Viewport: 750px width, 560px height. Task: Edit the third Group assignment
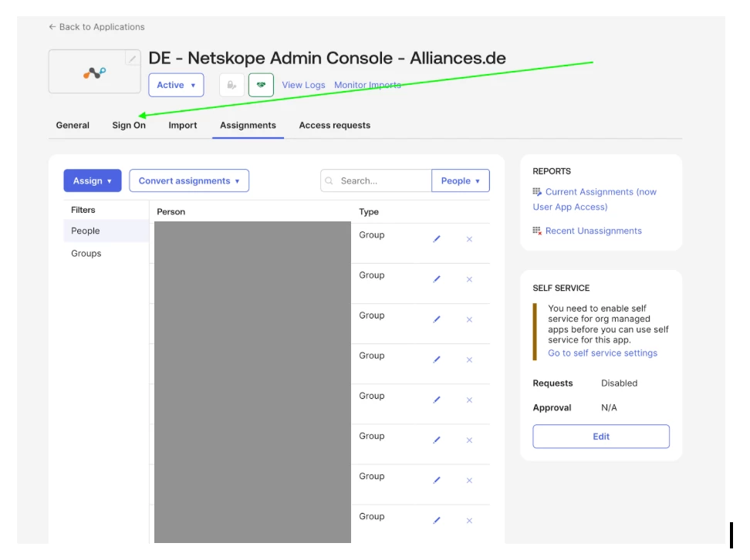click(437, 319)
